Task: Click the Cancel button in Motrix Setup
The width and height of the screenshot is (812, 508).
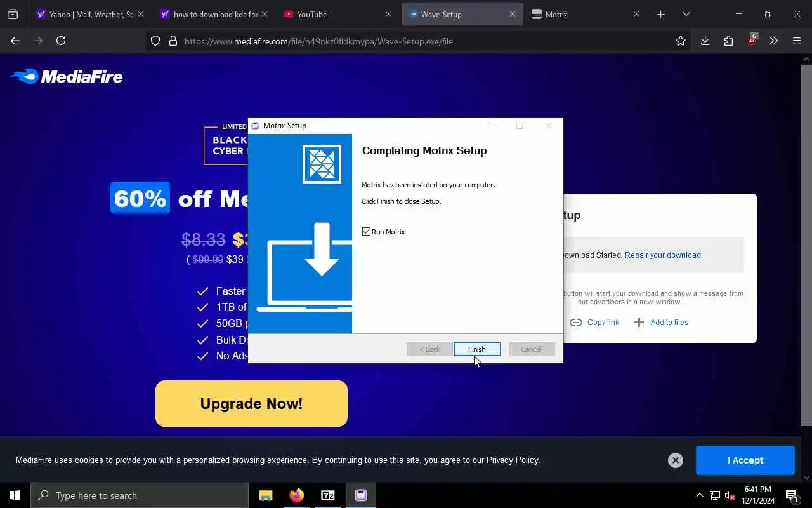Action: [x=532, y=349]
